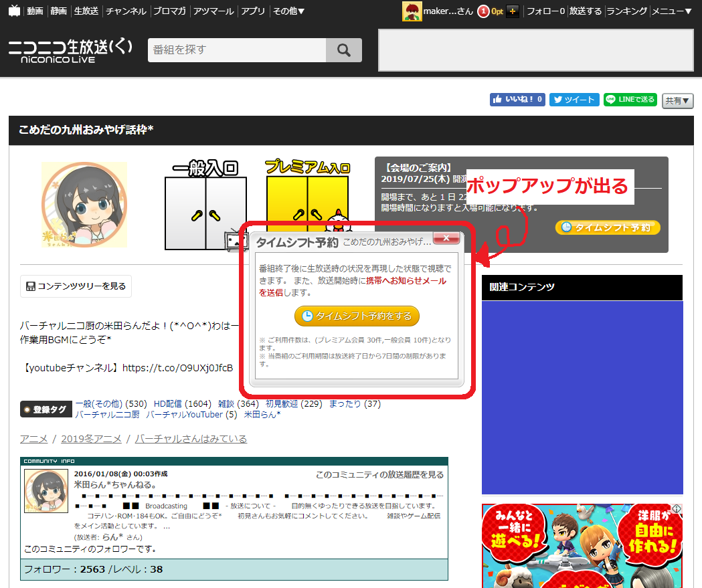Enter through the 一般入口 door

point(205,205)
